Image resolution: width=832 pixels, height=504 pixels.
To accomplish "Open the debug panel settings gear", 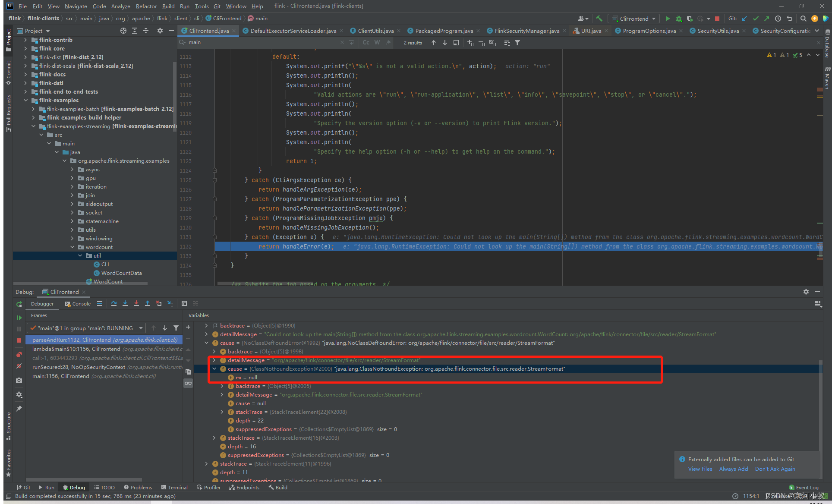I will click(x=806, y=292).
